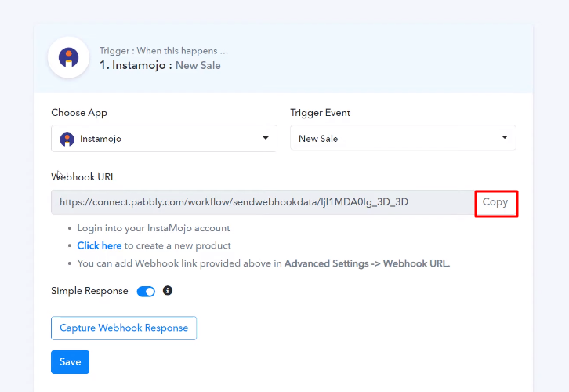Click the small Instamojo icon in Choose App field
This screenshot has width=569, height=392.
pos(67,139)
